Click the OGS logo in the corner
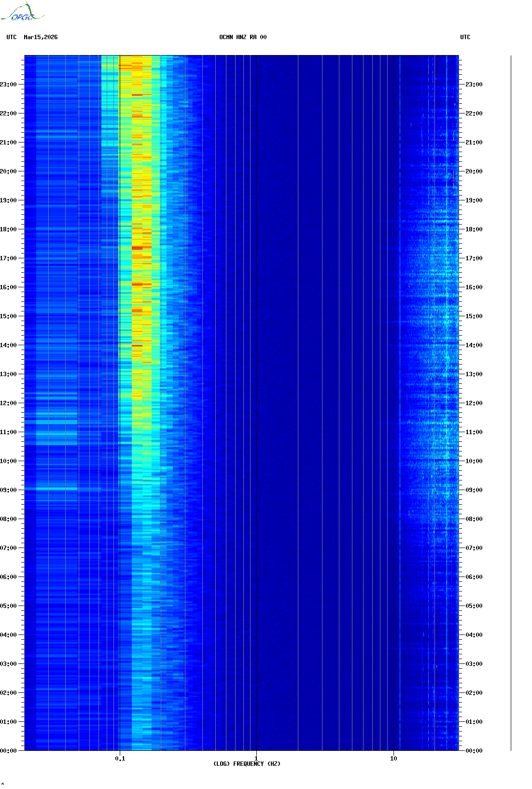The image size is (532, 789). click(x=22, y=13)
